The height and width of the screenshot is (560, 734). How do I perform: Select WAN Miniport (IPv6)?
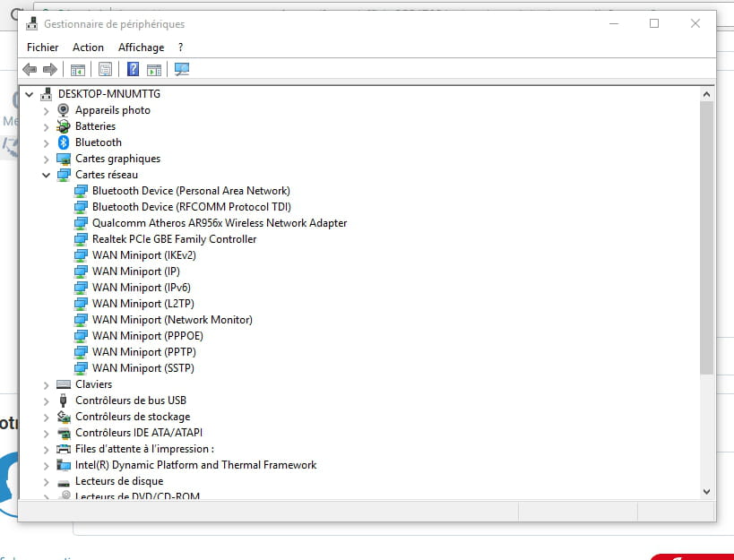(x=142, y=288)
